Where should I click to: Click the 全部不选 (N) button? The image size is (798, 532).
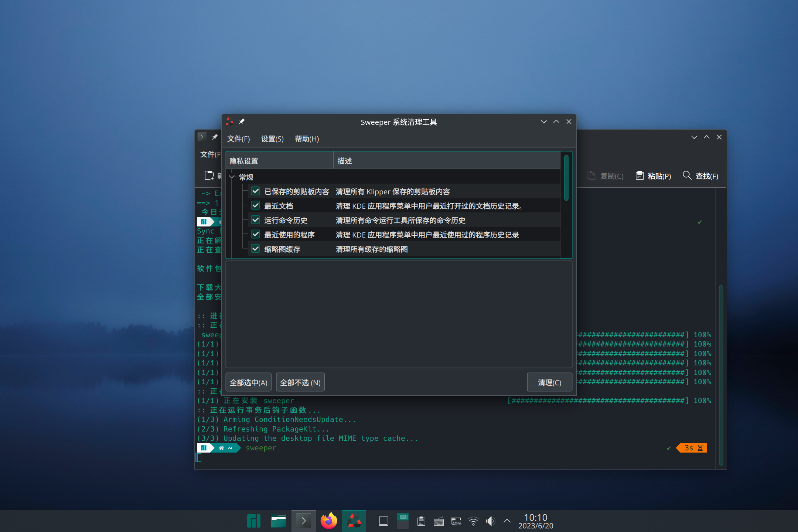[300, 382]
